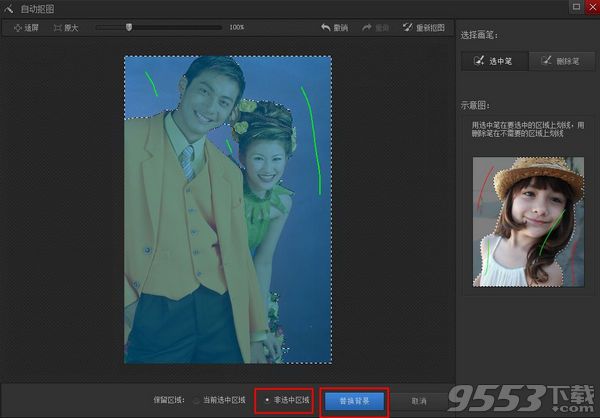
Task: Click the 原大 original size button
Action: click(x=66, y=28)
